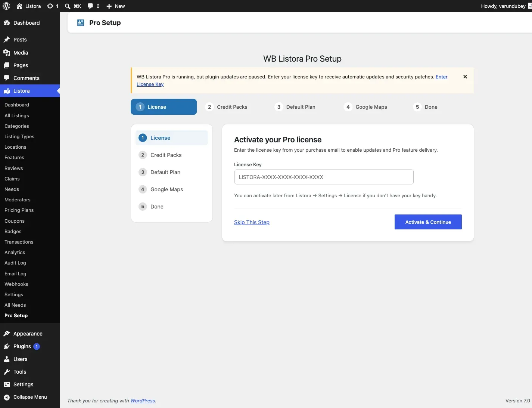Screen dimensions: 532x408
Task: Click the Settings sliders icon
Action: (x=7, y=384)
